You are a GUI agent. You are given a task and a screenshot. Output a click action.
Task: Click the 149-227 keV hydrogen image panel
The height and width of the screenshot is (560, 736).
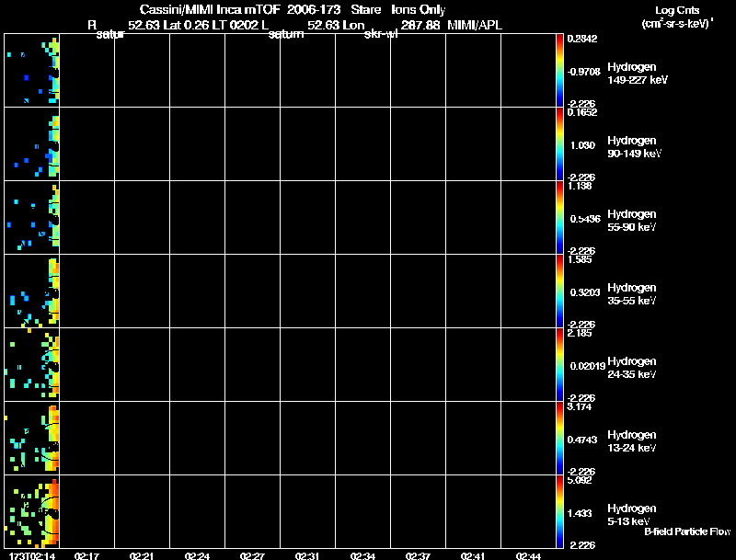31,71
